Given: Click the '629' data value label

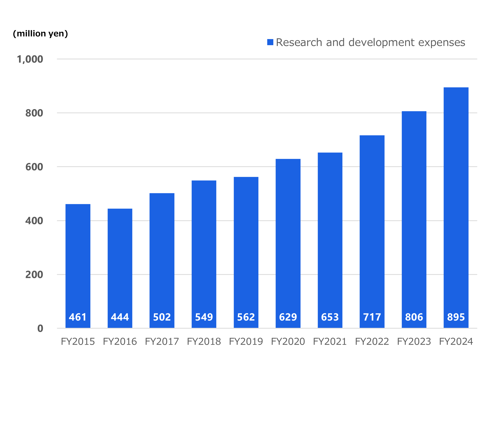Looking at the screenshot, I should pos(288,317).
